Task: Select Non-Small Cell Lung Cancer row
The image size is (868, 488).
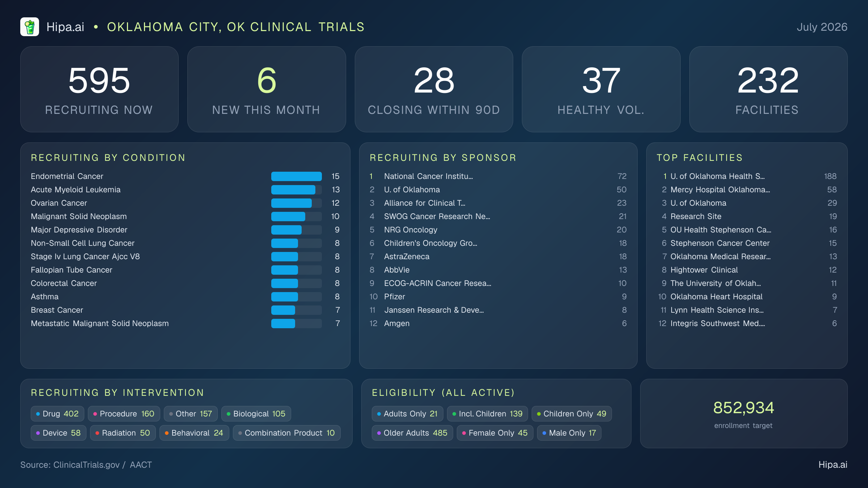Action: coord(185,243)
